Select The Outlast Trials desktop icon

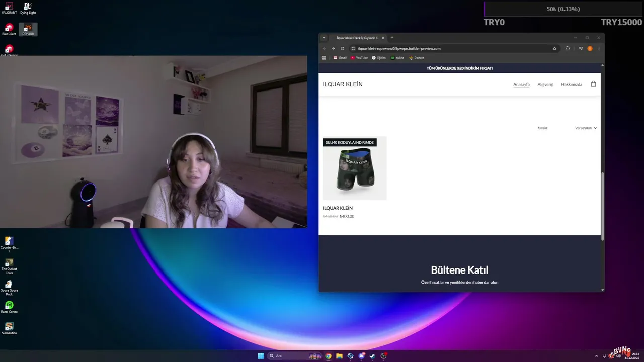pos(9,266)
